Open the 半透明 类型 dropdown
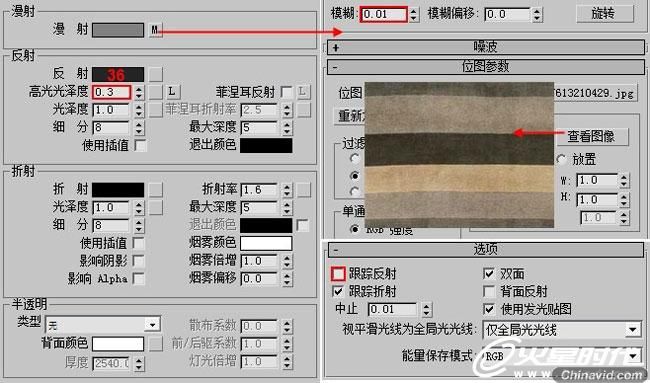650x383 pixels. (x=103, y=325)
